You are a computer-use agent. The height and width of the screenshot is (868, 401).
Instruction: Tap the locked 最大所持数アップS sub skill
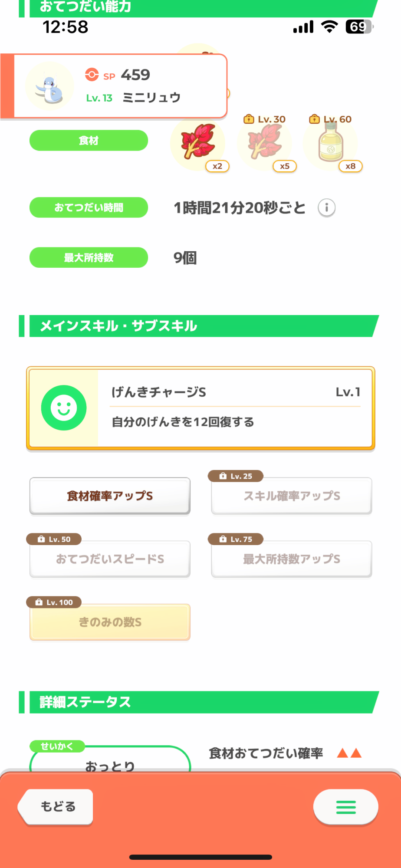pyautogui.click(x=292, y=559)
